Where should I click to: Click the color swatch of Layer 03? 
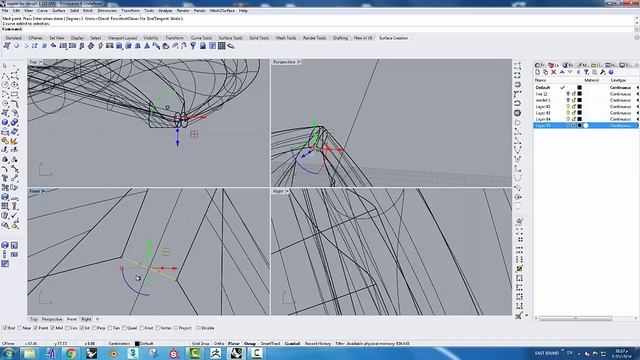[x=580, y=113]
